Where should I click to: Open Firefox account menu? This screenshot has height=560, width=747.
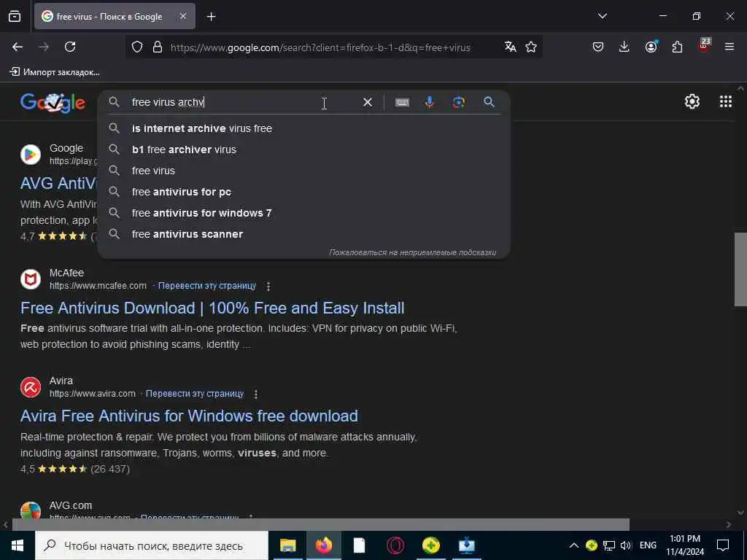651,46
